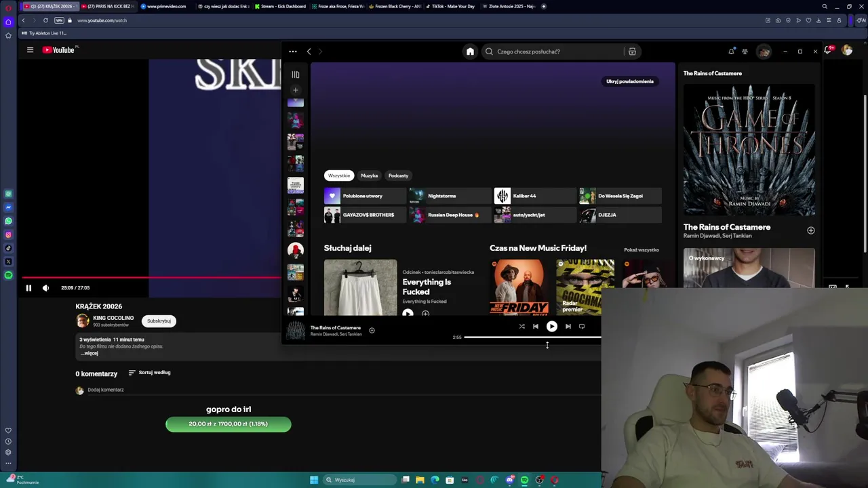Open File Explorer from taskbar
This screenshot has height=488, width=868.
420,480
